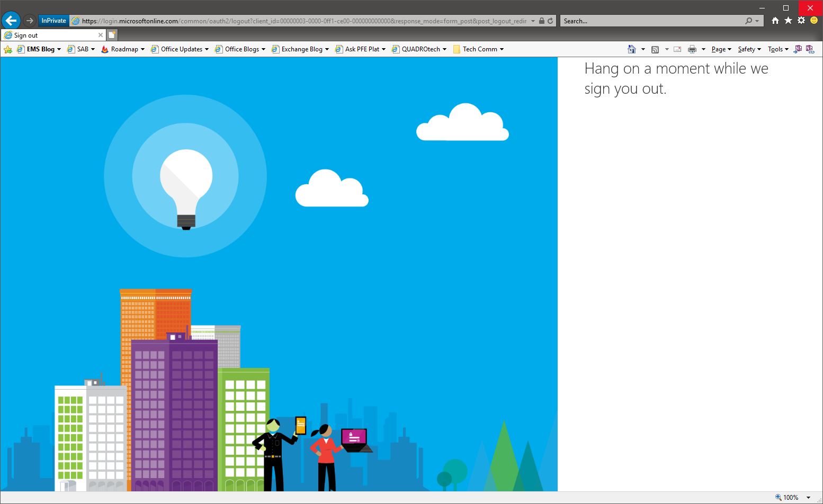Open the Page menu
This screenshot has height=504, width=823.
(721, 49)
